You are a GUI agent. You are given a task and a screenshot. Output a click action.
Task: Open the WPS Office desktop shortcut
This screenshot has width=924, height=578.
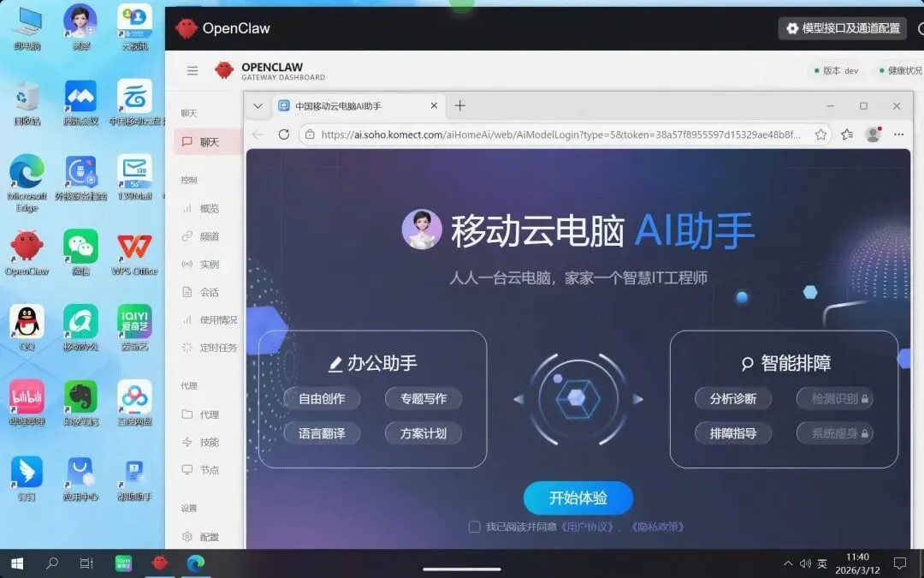pos(135,253)
